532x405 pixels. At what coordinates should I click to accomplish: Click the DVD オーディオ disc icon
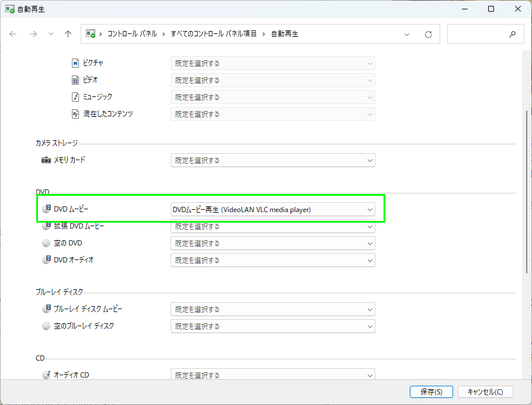47,260
